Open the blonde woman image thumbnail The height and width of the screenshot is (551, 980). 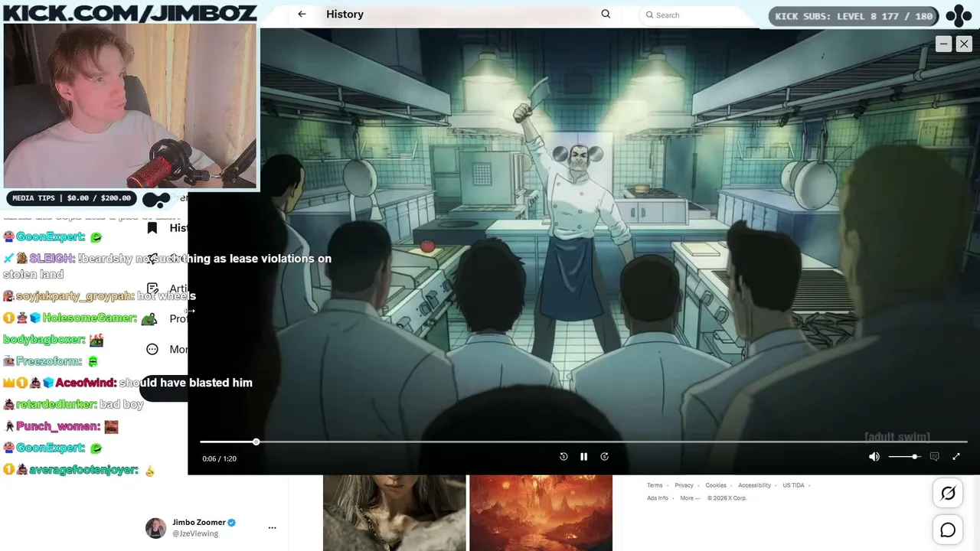(x=394, y=513)
